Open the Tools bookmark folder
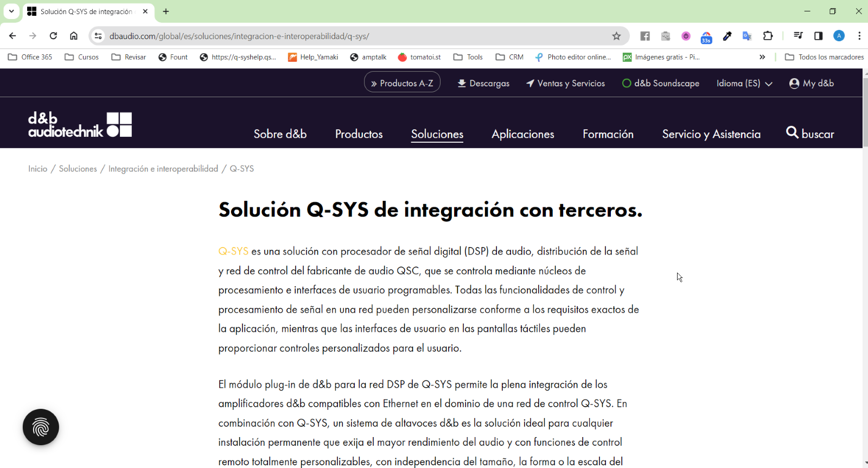The image size is (868, 468). tap(468, 57)
